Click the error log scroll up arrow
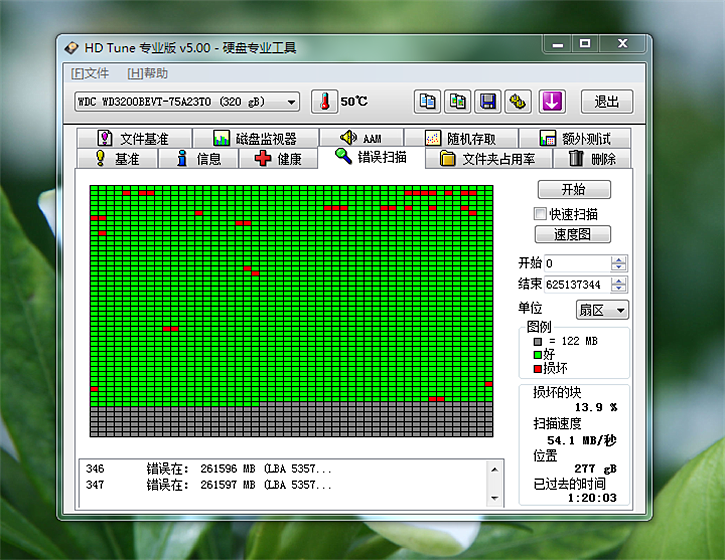 tap(494, 469)
